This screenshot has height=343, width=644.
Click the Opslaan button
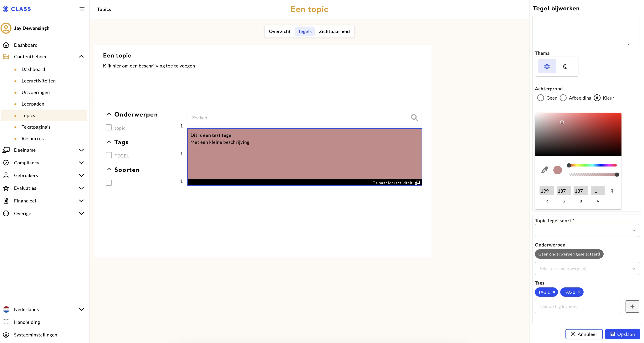622,334
